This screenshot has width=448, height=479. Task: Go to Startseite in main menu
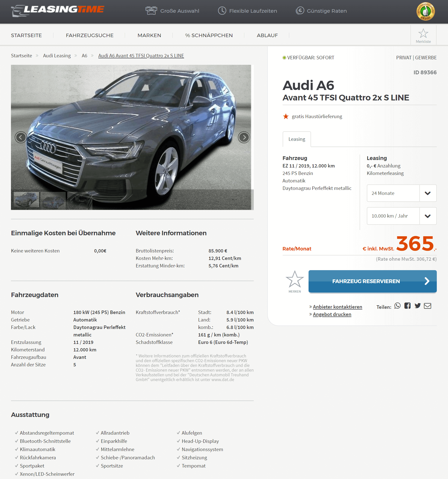[x=26, y=35]
